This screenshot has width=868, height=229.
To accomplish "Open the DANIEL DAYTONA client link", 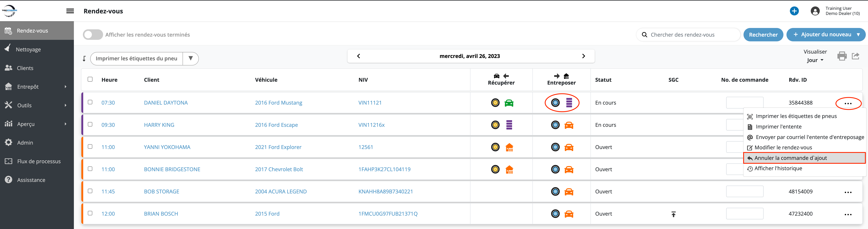I will pos(166,103).
